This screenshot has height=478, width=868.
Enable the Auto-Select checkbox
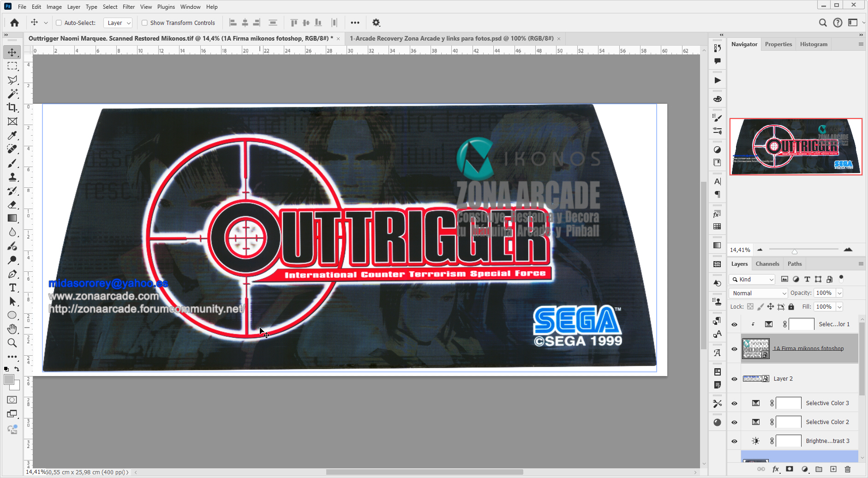pos(59,23)
